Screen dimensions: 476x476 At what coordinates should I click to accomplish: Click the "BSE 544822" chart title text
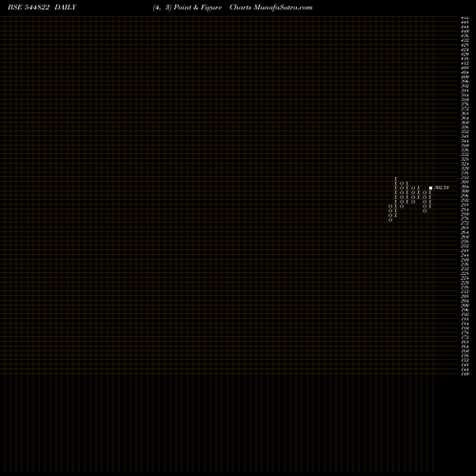point(29,8)
